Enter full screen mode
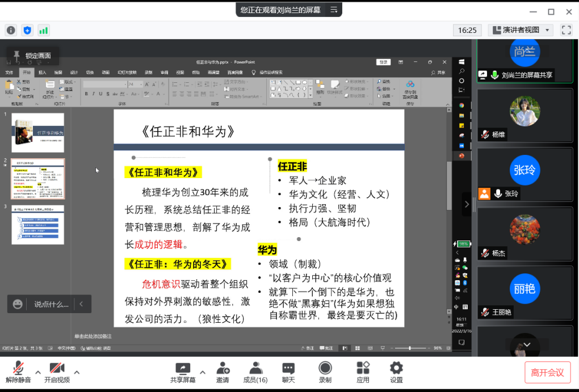 pyautogui.click(x=566, y=30)
